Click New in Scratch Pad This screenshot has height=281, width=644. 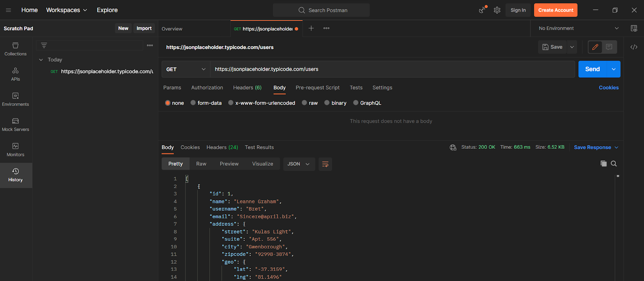coord(123,28)
